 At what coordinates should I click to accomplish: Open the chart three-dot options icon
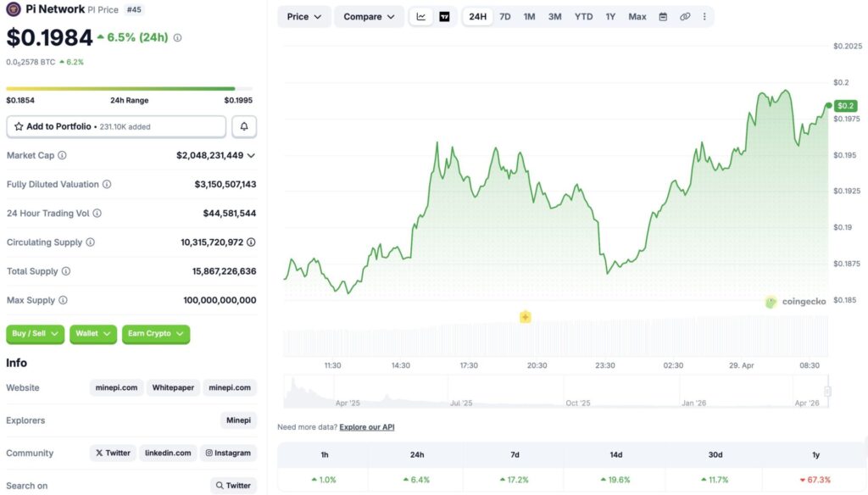pyautogui.click(x=704, y=16)
